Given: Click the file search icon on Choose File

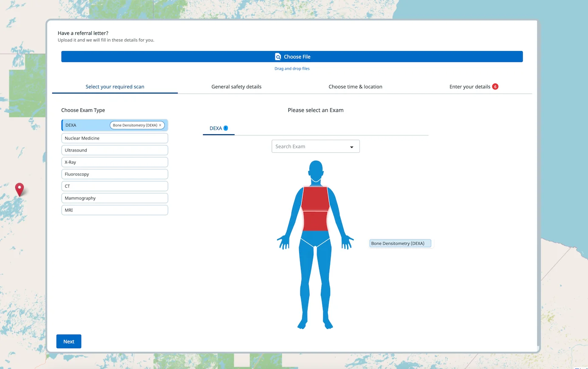Looking at the screenshot, I should coord(278,57).
